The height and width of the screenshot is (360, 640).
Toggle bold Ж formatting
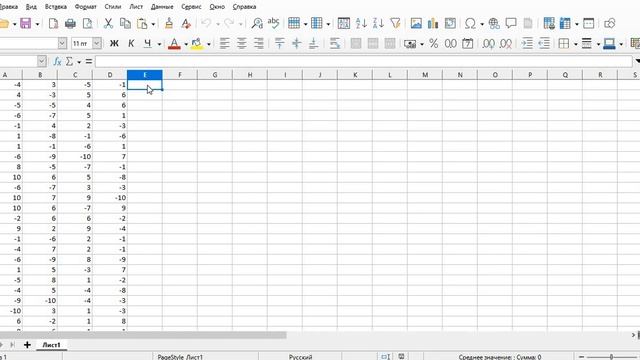pyautogui.click(x=114, y=43)
